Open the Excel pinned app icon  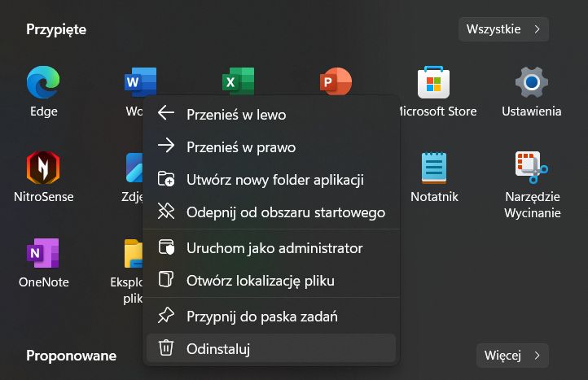pos(238,81)
